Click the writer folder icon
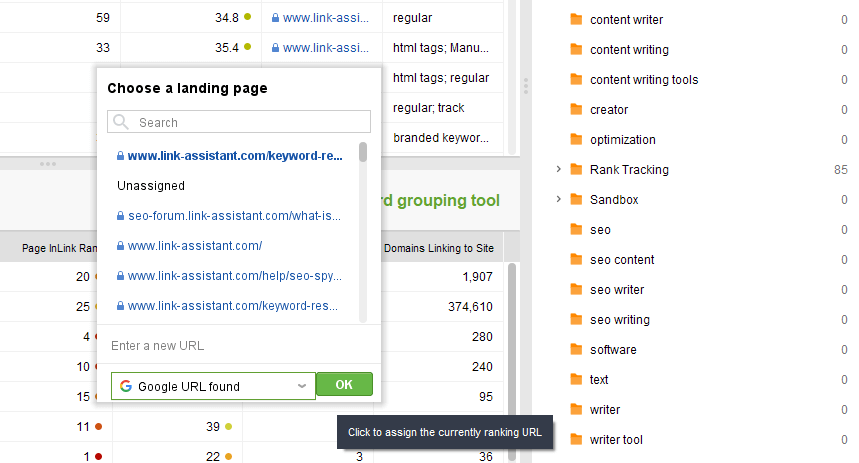The image size is (859, 463). (x=576, y=409)
